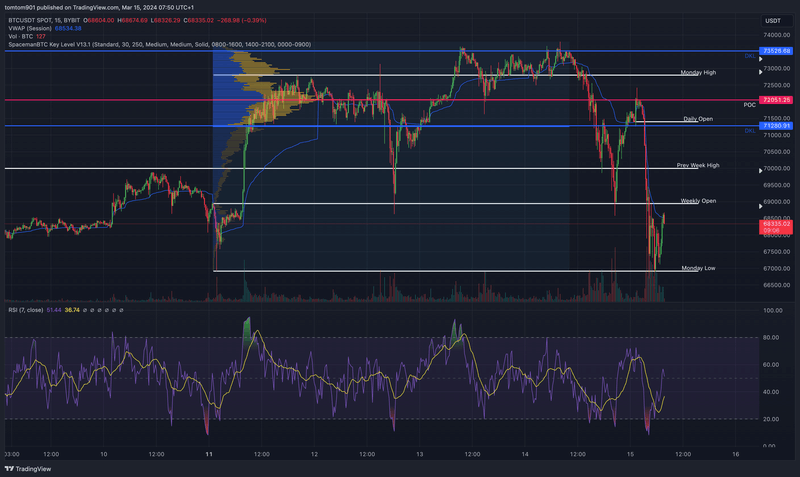The image size is (800, 477).
Task: Click the 40.00 RSI axis value
Action: click(771, 392)
